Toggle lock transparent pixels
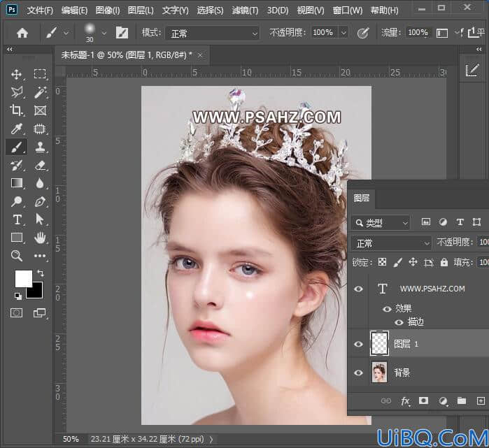 [382, 262]
